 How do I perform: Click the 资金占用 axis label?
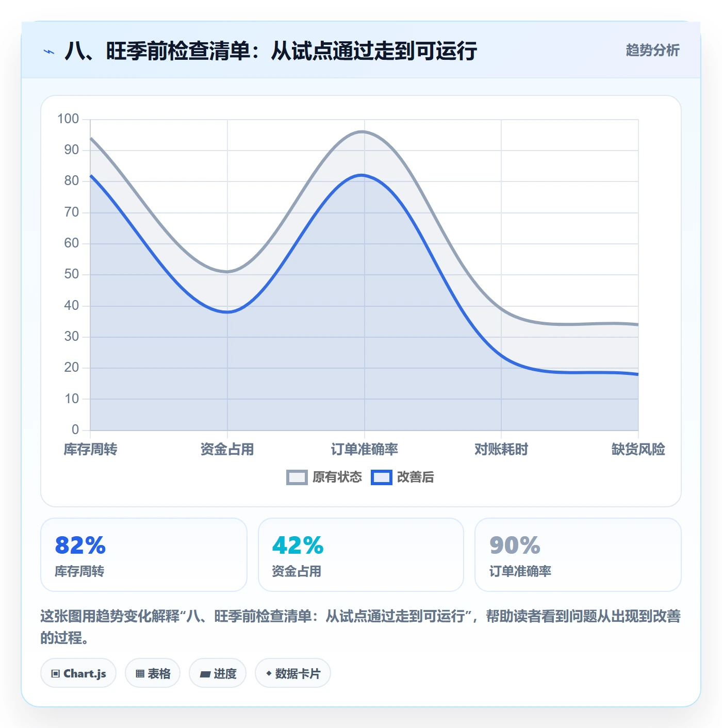pyautogui.click(x=227, y=449)
